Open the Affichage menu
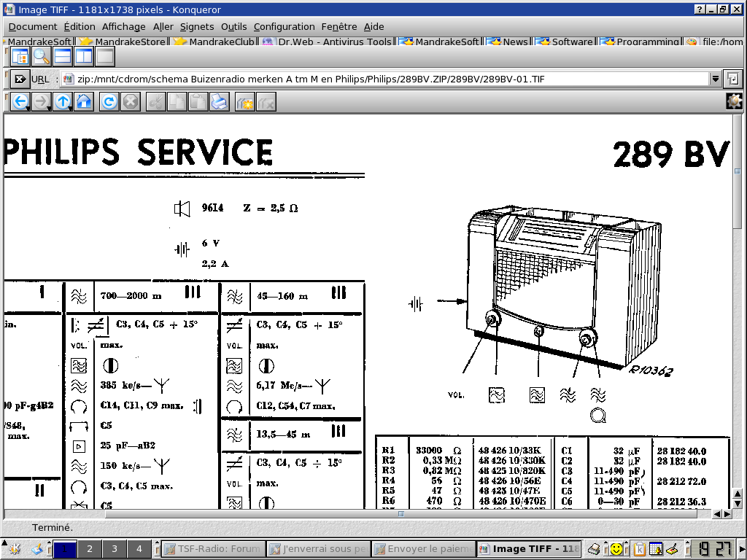Viewport: 747px width, 560px height. pyautogui.click(x=124, y=27)
